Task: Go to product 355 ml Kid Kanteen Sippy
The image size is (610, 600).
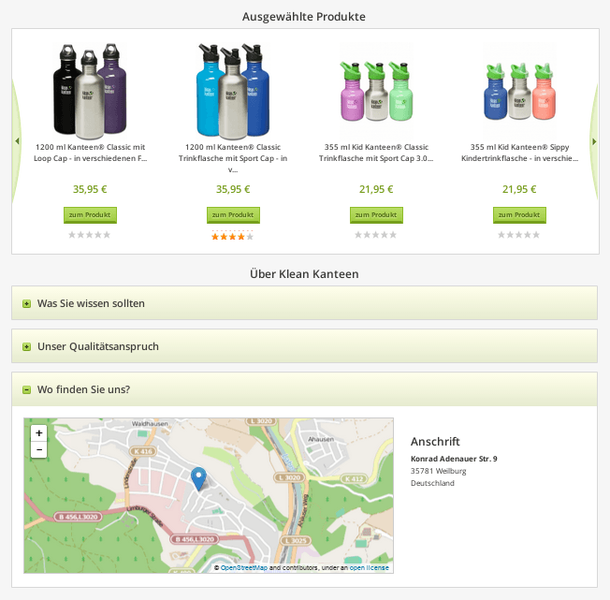Action: point(519,215)
